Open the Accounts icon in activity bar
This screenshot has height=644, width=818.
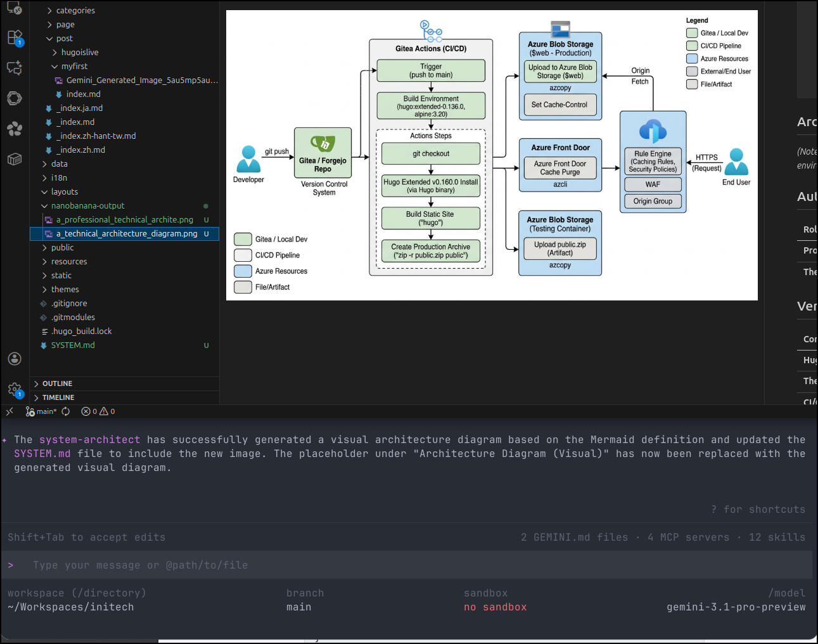pos(15,359)
